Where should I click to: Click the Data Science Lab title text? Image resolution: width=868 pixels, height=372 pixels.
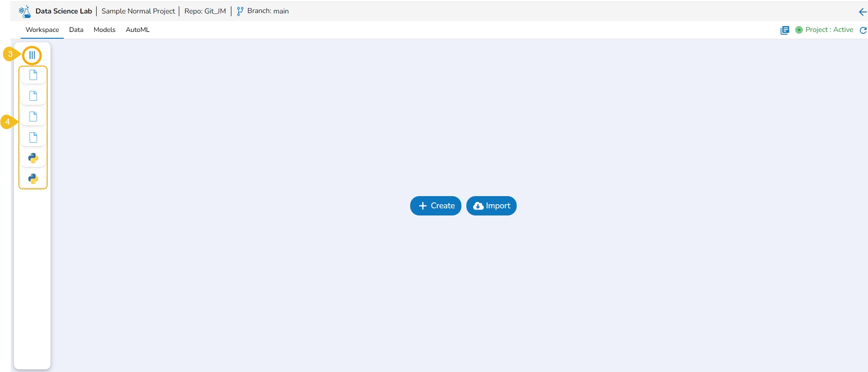(64, 11)
